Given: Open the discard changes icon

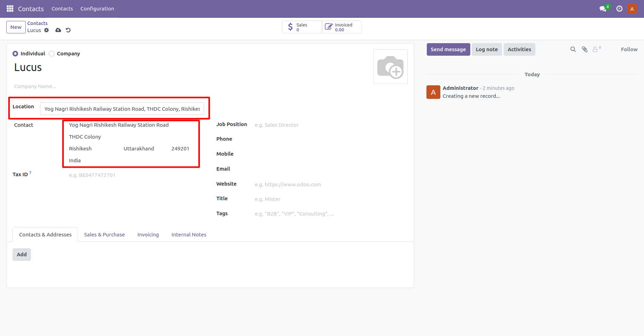Looking at the screenshot, I should click(68, 30).
